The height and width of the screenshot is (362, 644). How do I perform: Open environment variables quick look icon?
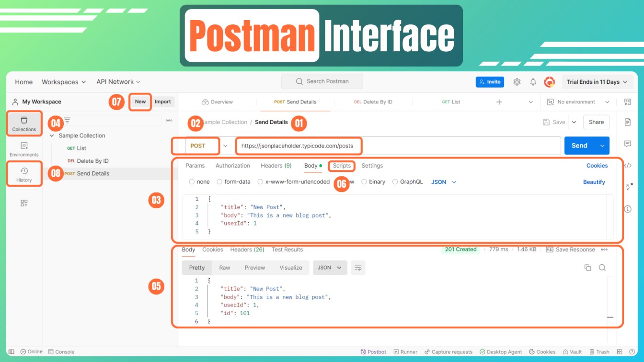tap(628, 102)
